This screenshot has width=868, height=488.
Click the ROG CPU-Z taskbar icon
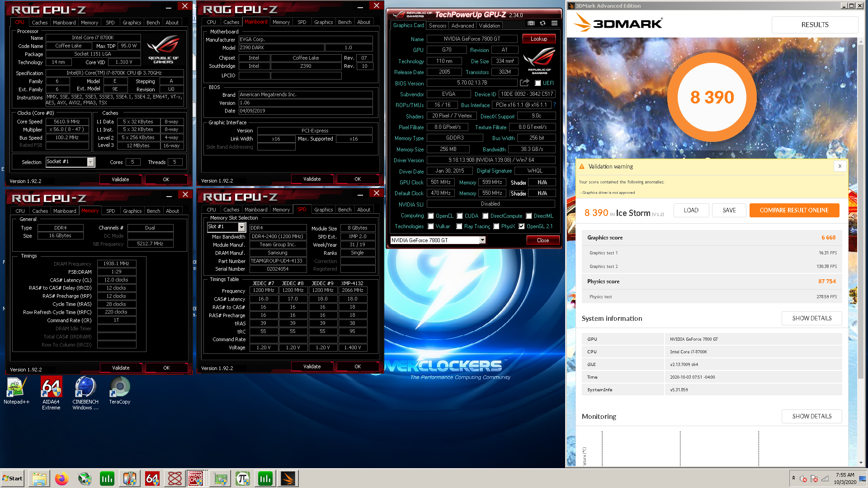pos(196,479)
